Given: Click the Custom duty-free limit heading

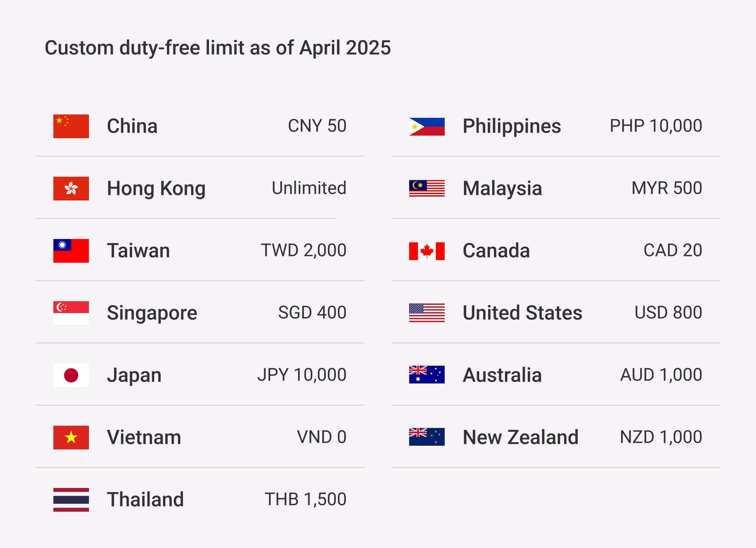Looking at the screenshot, I should tap(218, 48).
